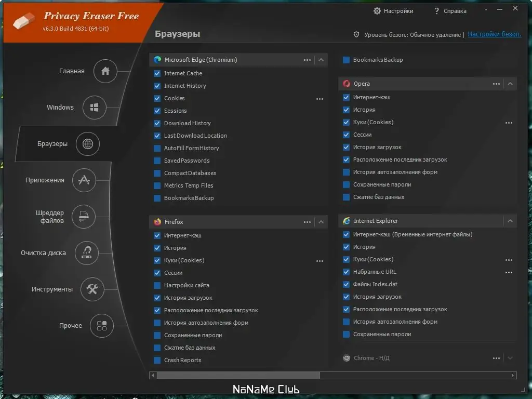This screenshot has width=532, height=399.
Task: Check Настройки сайта under Firefox
Action: coord(157,285)
